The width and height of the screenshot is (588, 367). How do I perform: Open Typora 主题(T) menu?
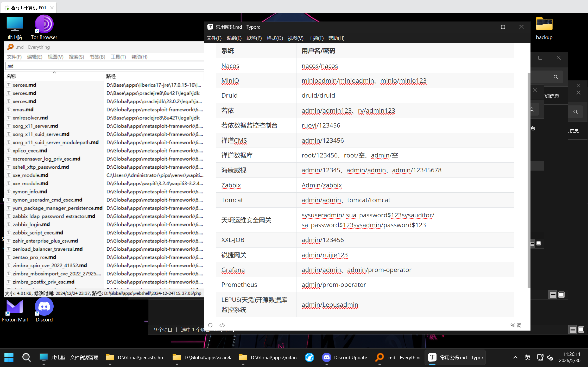316,38
